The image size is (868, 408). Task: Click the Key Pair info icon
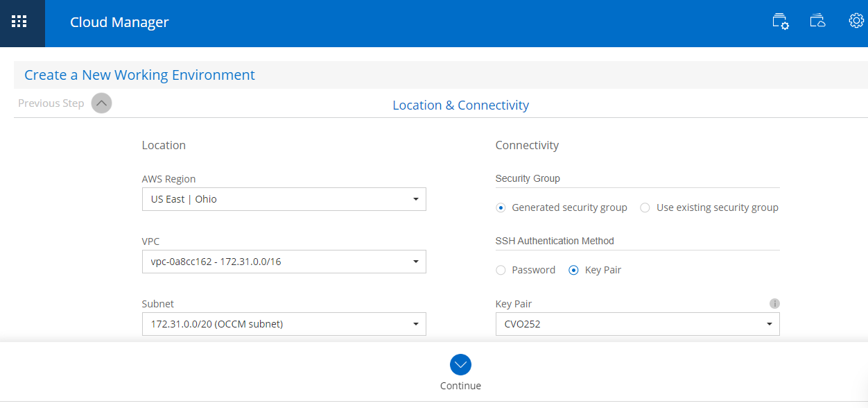click(775, 304)
